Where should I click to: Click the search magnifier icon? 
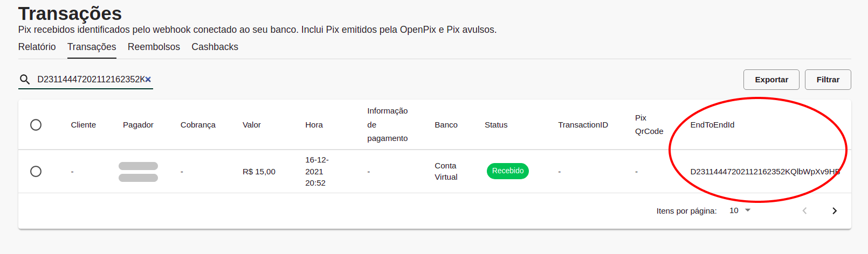click(x=25, y=80)
